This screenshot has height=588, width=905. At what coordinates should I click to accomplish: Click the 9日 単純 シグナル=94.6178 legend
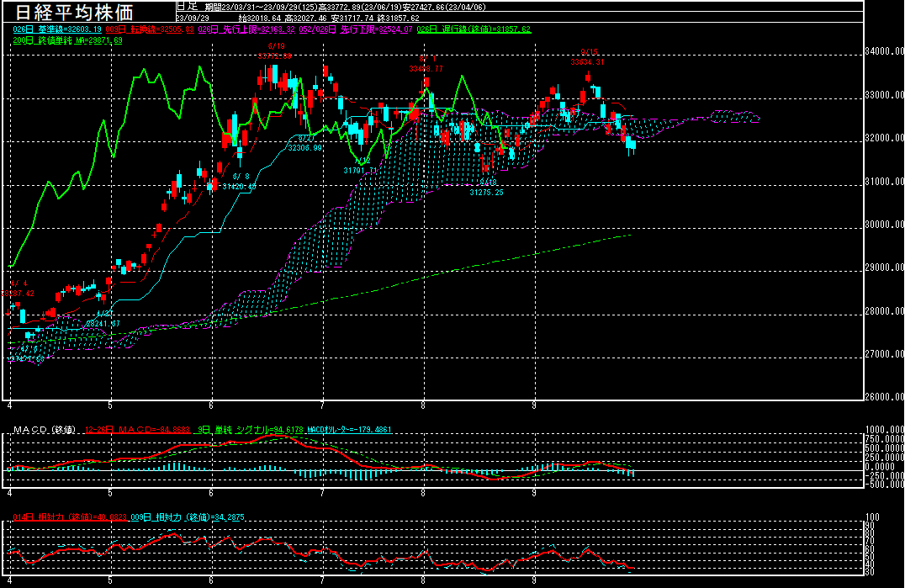[x=251, y=430]
